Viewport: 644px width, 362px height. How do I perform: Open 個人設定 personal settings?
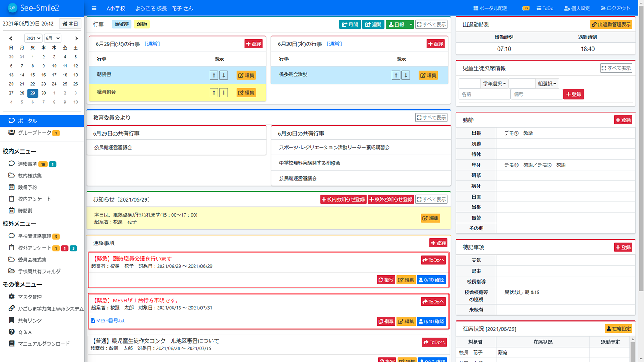(577, 8)
